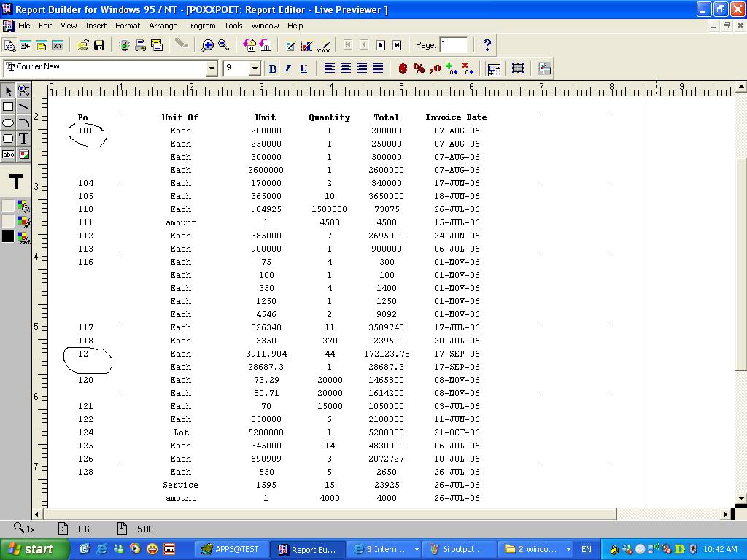This screenshot has width=747, height=560.
Task: Save the report with the floppy disk icon
Action: [x=99, y=45]
